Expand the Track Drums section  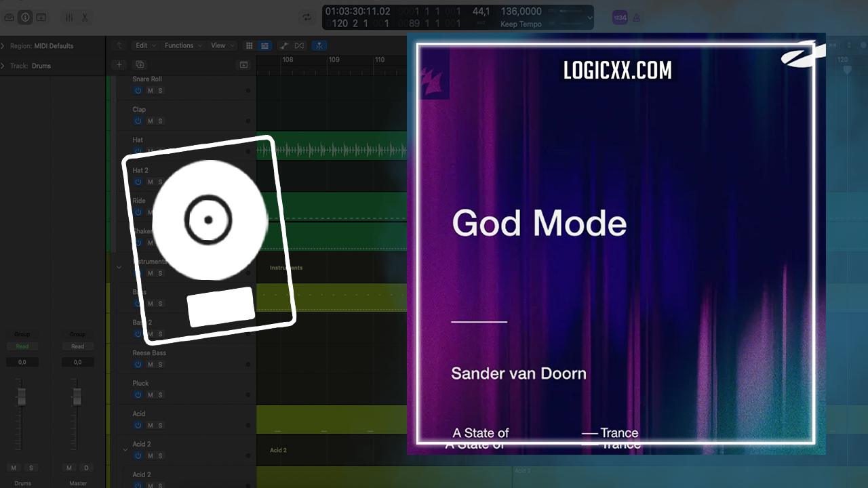click(3, 66)
